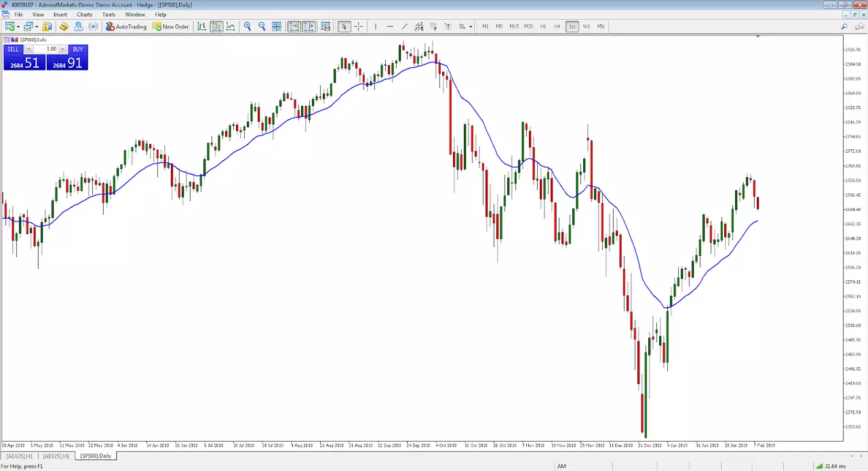Toggle chart shift
Viewport: 868px width, 471px height.
[309, 26]
